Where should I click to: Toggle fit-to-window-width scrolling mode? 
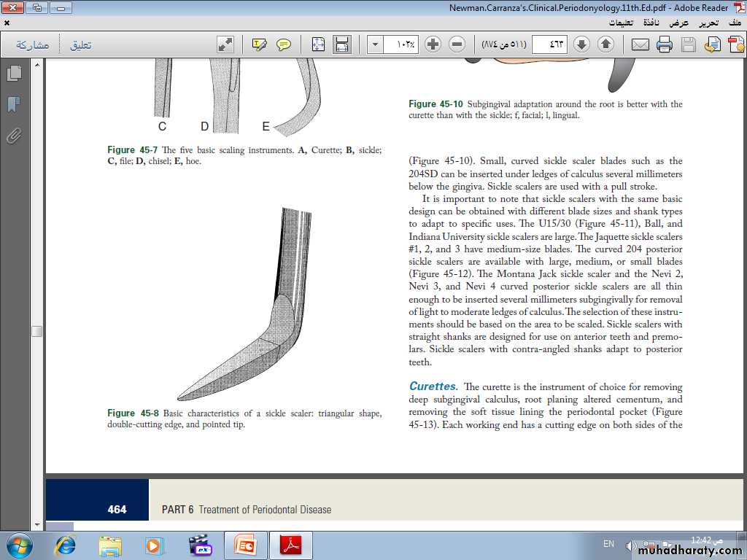[x=341, y=44]
